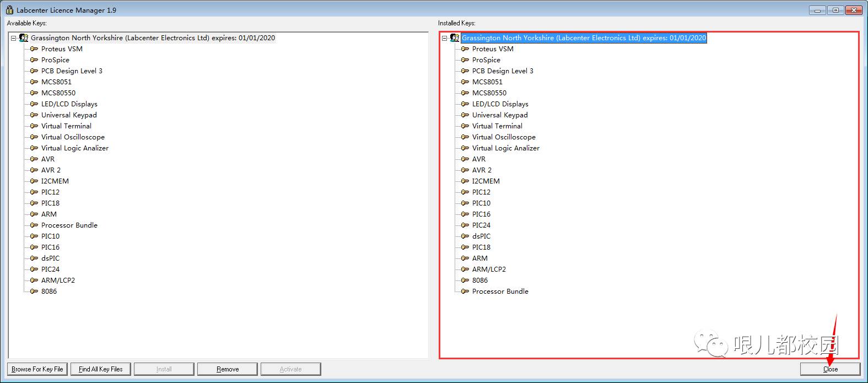Image resolution: width=868 pixels, height=383 pixels.
Task: Collapse the Installed Keys Grassington tree node
Action: (445, 38)
